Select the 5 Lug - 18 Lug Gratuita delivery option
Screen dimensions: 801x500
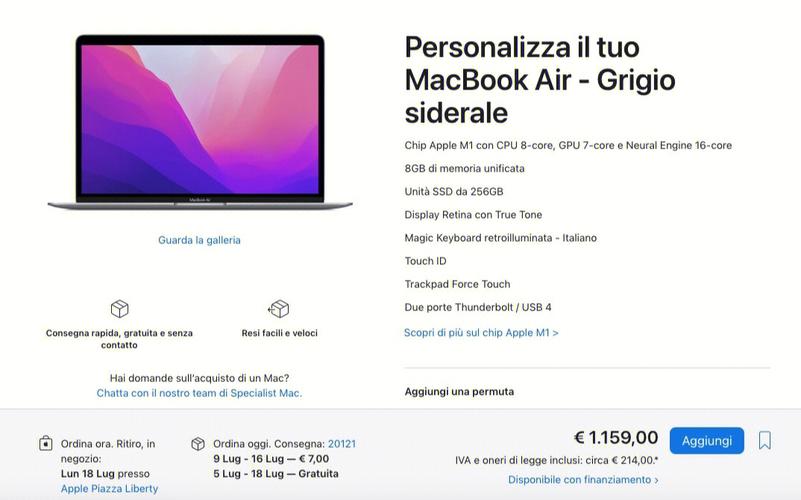276,473
